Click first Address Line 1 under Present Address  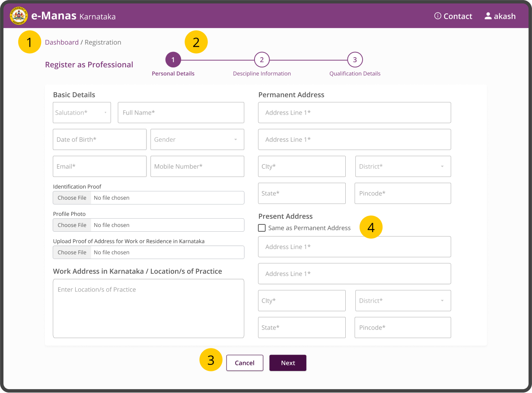point(354,247)
